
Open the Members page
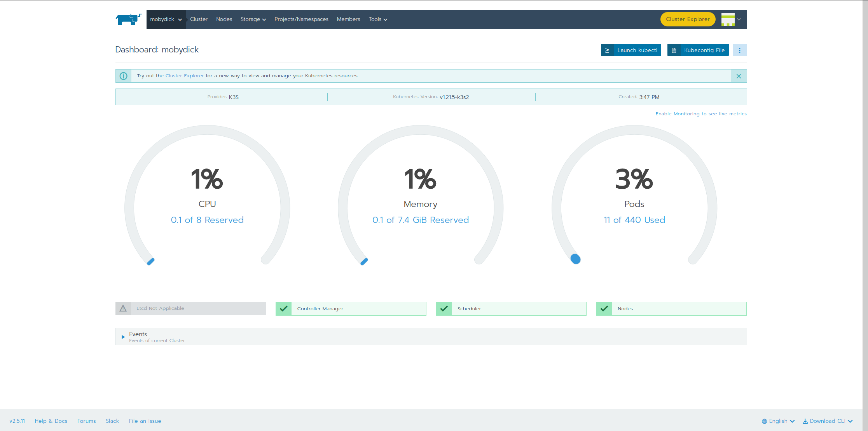[348, 19]
